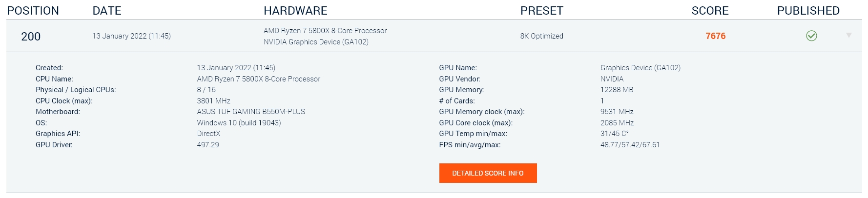Click the row date under the DATE column

(131, 36)
